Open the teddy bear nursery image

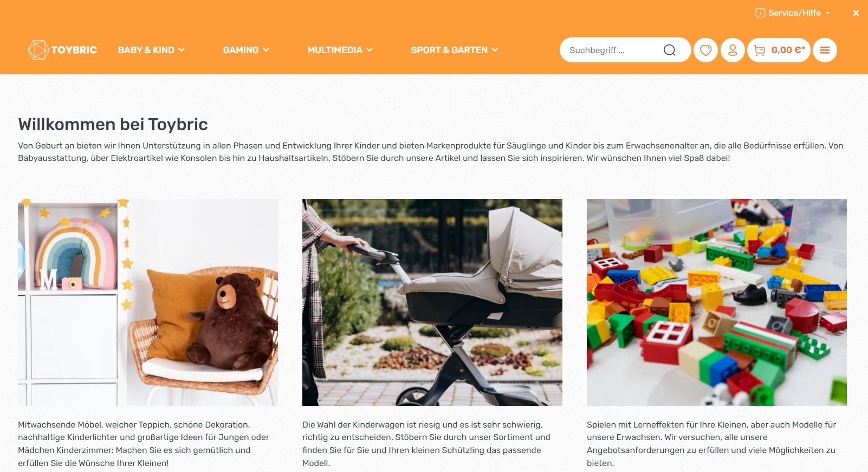click(148, 302)
